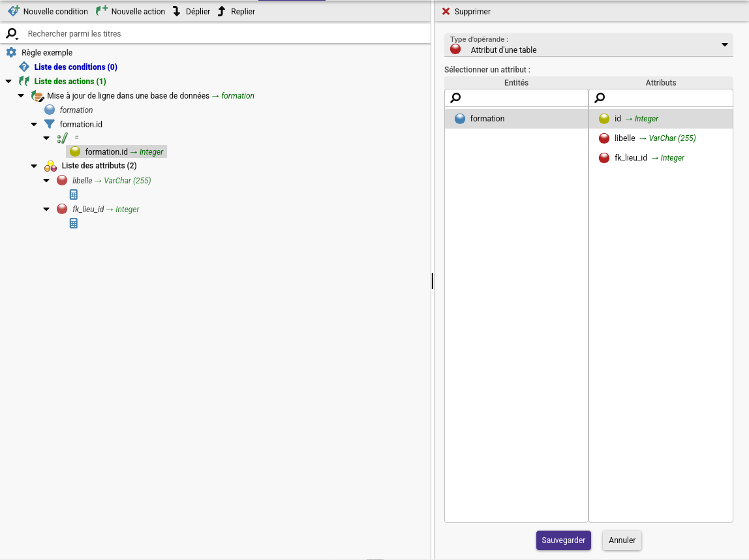
Task: Click the red sphere of libelle in Attributs list
Action: (604, 138)
